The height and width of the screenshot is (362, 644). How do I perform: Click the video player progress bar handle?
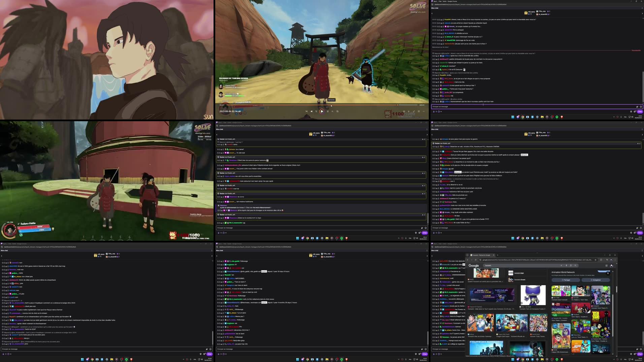pyautogui.click(x=397, y=105)
